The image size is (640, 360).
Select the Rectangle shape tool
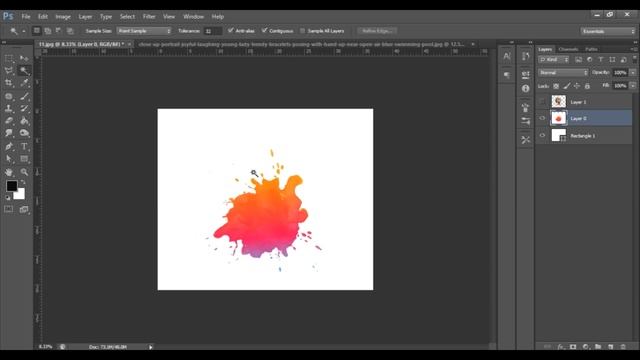24,158
